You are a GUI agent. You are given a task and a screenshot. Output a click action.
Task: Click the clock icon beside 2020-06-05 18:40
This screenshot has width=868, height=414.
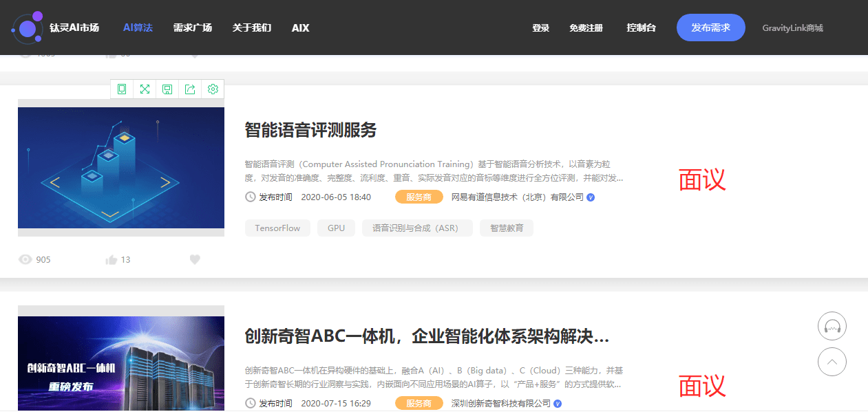(x=251, y=197)
